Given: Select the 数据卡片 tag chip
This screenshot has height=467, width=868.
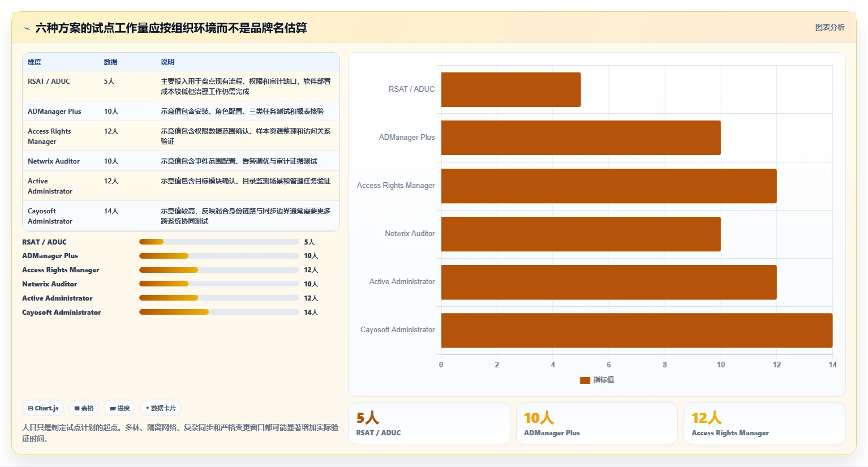Looking at the screenshot, I should tap(161, 408).
